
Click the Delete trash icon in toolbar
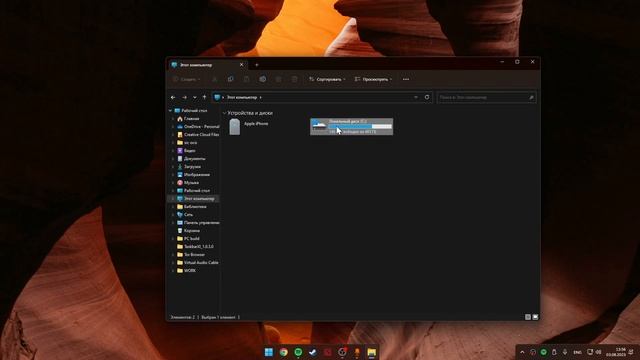click(x=294, y=79)
